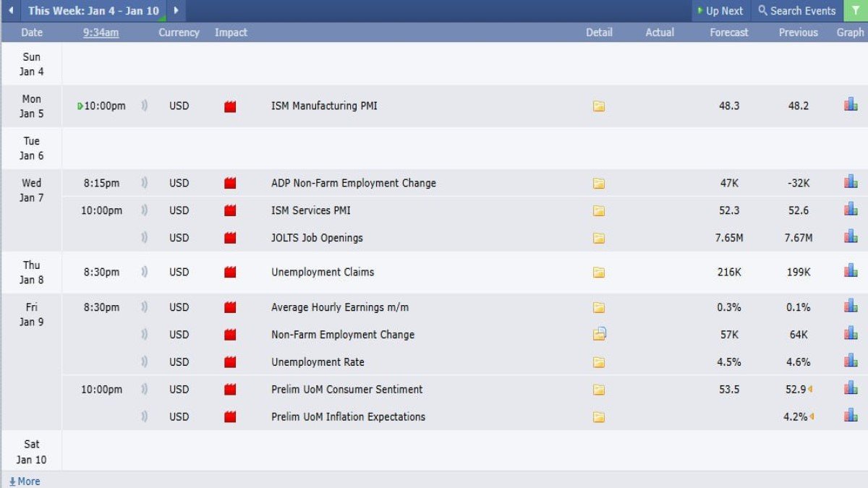This screenshot has width=868, height=488.
Task: Open the detail folder for ADP Non-Farm Employment Change
Action: coord(599,183)
